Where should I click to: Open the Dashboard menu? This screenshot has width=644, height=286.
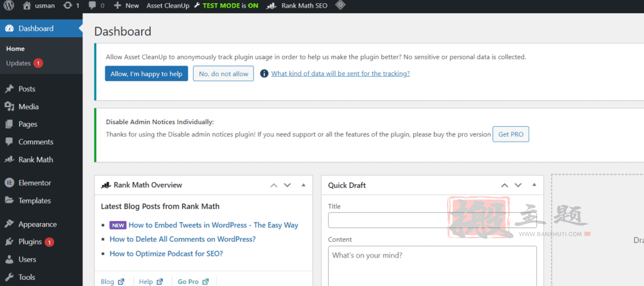click(x=41, y=28)
